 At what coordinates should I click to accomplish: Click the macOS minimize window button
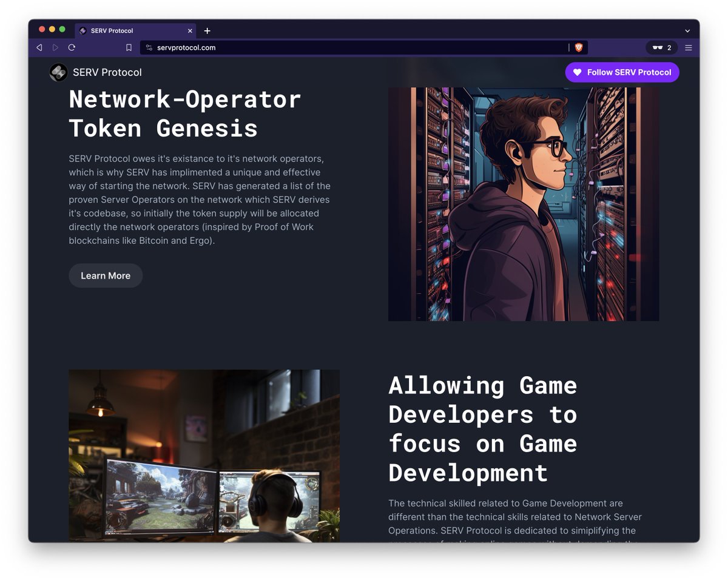click(x=52, y=29)
